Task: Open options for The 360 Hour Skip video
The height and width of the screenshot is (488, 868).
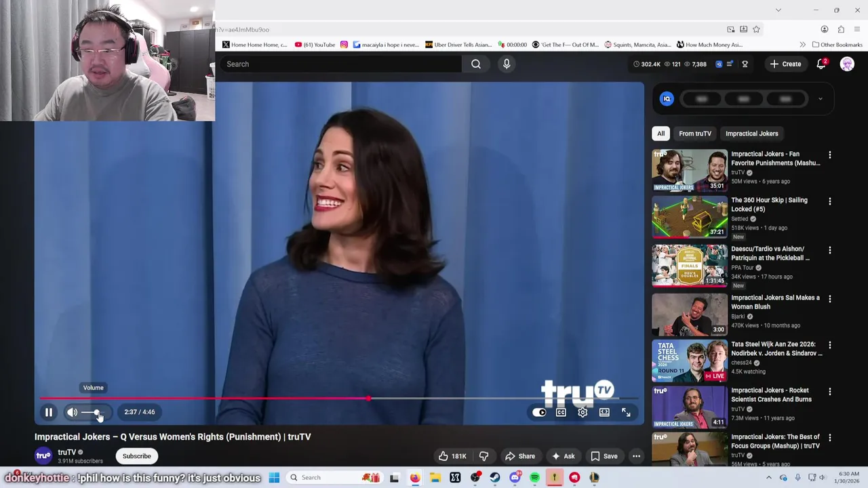Action: point(829,201)
